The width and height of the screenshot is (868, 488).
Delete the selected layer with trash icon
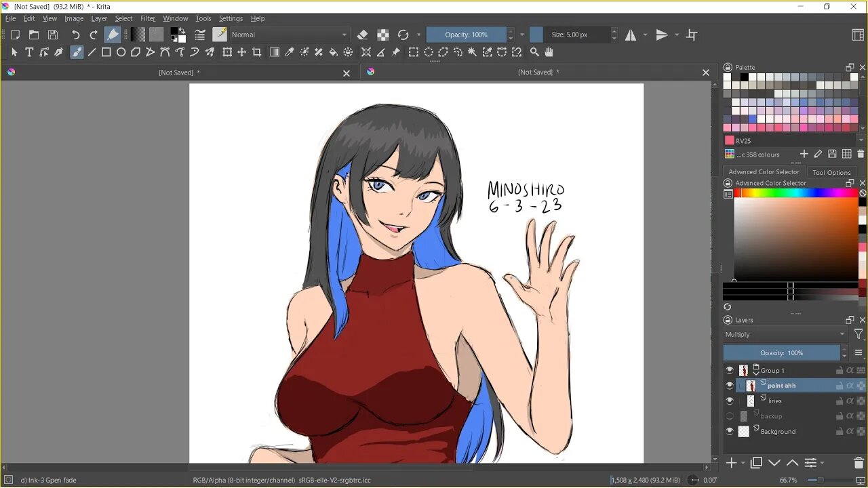[859, 463]
